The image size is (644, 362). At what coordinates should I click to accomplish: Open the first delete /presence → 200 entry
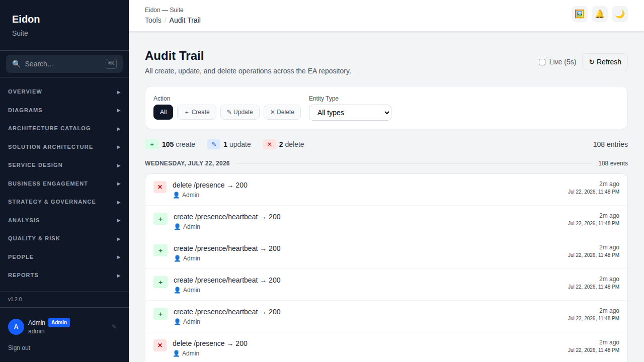tap(386, 190)
